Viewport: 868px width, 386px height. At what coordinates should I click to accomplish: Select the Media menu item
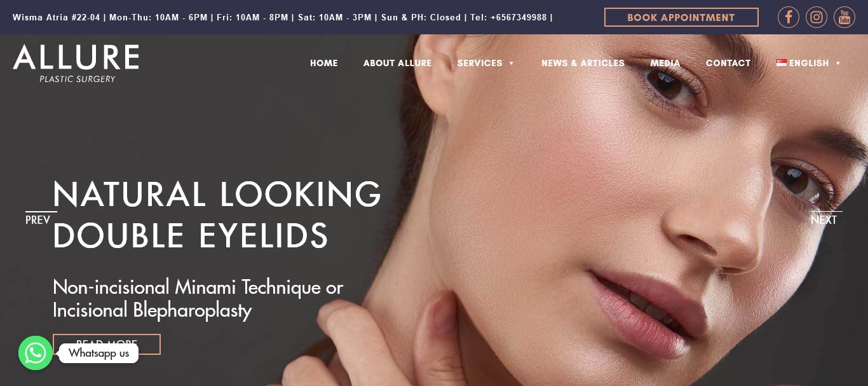pos(665,63)
